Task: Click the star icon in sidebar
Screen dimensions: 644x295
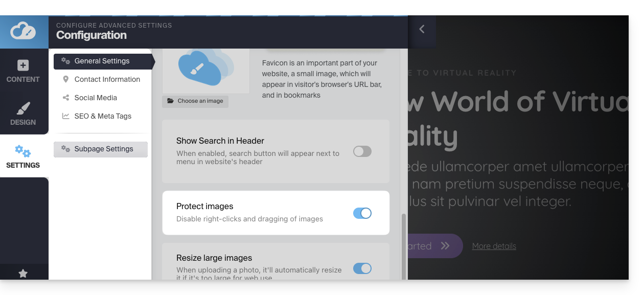Action: (23, 274)
